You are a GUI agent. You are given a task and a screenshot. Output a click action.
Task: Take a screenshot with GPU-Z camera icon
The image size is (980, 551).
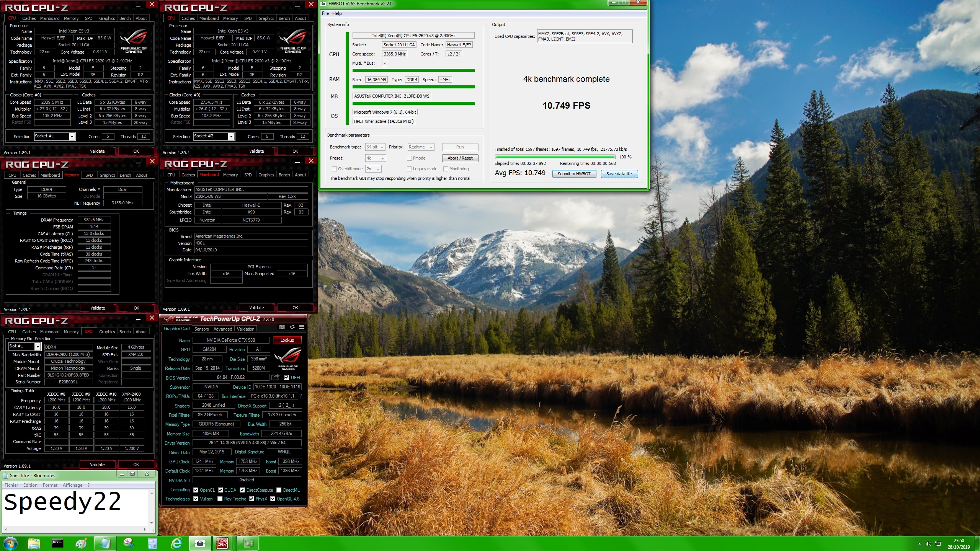tap(282, 327)
